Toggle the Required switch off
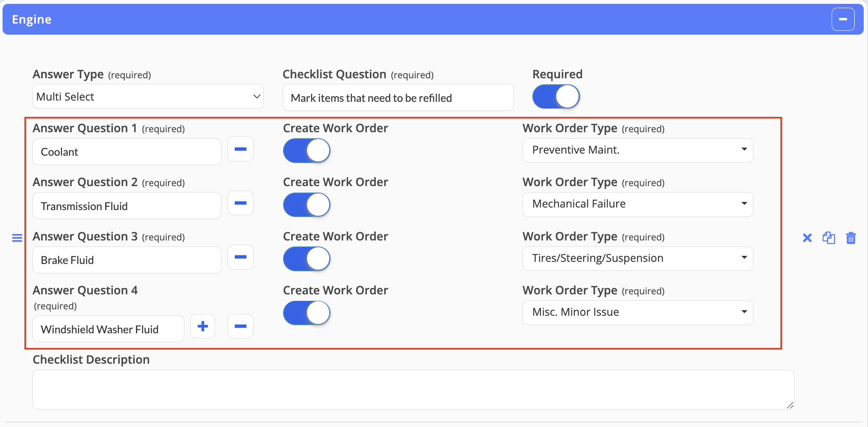 point(556,97)
